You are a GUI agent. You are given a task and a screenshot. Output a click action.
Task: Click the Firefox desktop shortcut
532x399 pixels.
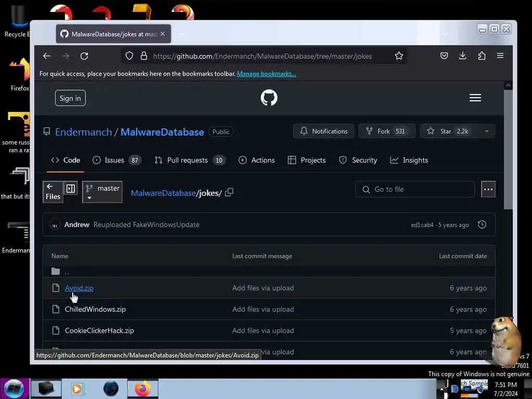(x=19, y=75)
